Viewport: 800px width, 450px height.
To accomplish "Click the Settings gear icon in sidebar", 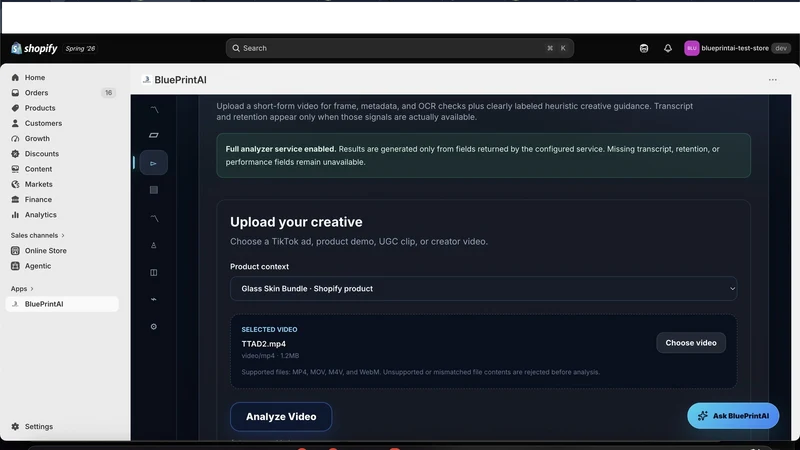I will pos(15,427).
